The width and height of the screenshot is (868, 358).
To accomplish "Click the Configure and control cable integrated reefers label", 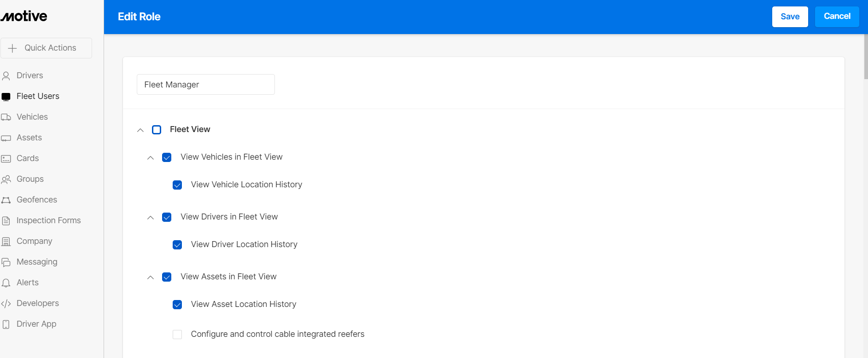I will [x=278, y=334].
